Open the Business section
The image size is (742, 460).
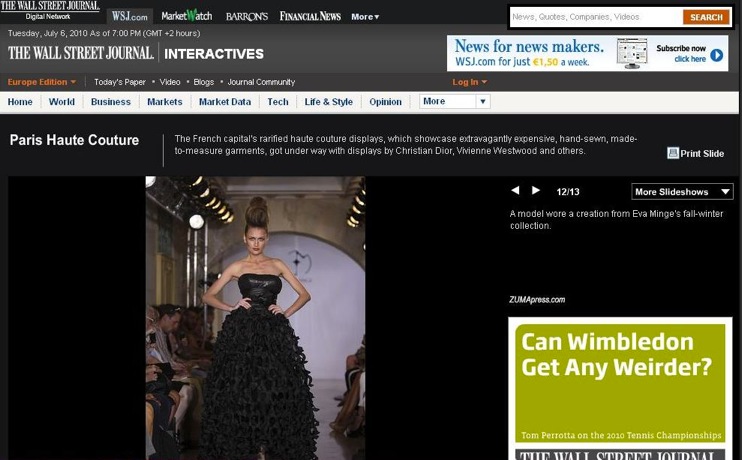click(111, 102)
